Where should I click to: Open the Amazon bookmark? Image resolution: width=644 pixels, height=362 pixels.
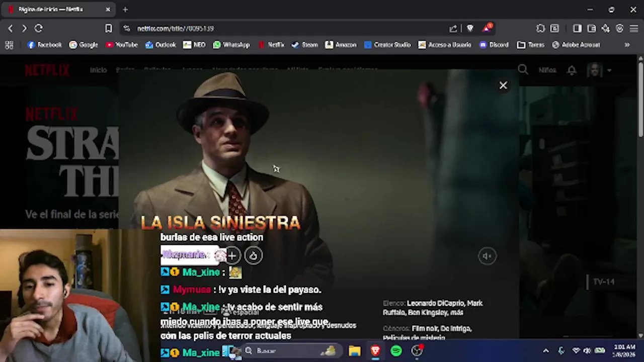pyautogui.click(x=341, y=45)
